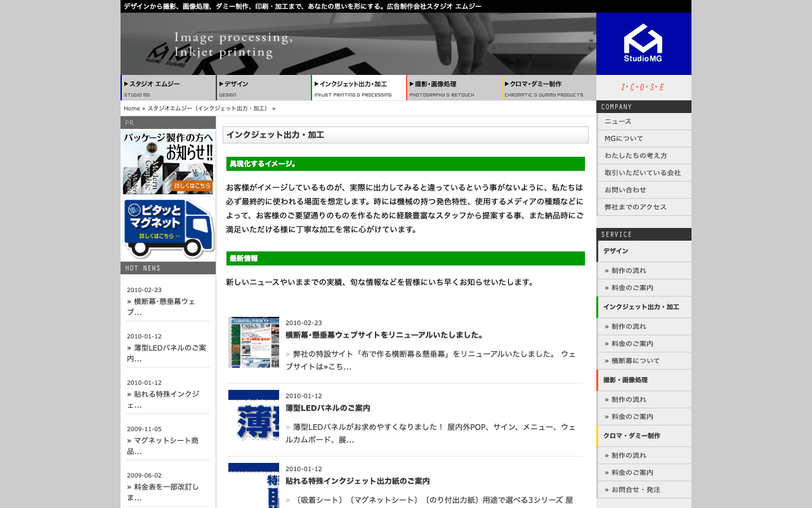Select デザイン navigation tab
Image resolution: width=812 pixels, height=508 pixels.
[x=263, y=88]
